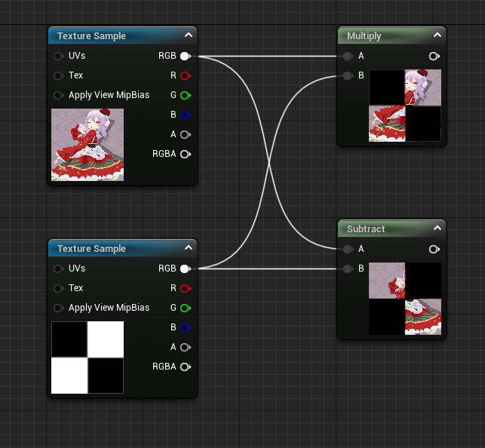This screenshot has width=485, height=448.
Task: Click green G output pin on bottom Texture Sample
Action: pos(186,308)
